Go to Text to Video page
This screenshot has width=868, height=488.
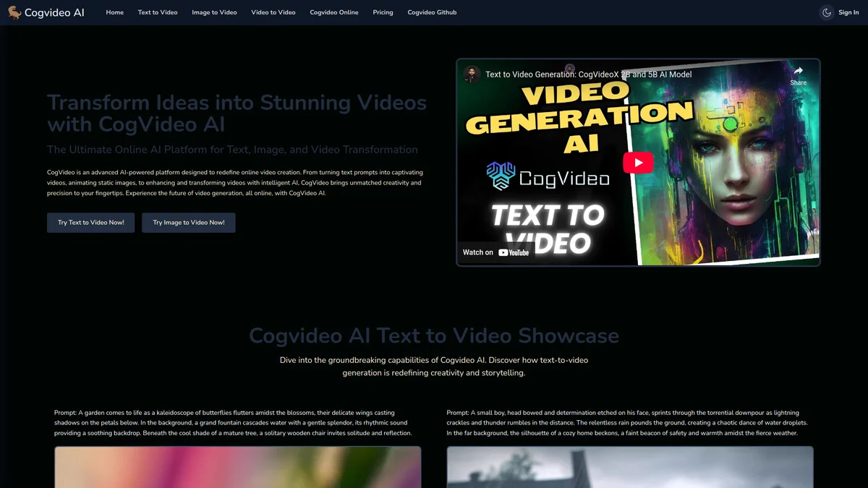158,12
